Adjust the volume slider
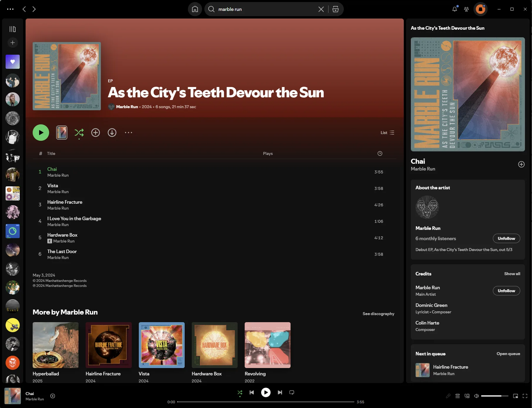 coord(495,396)
